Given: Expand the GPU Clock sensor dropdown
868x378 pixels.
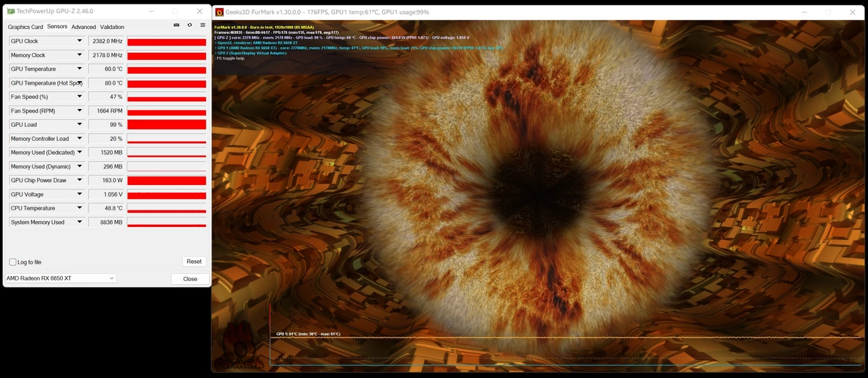Looking at the screenshot, I should click(x=80, y=41).
